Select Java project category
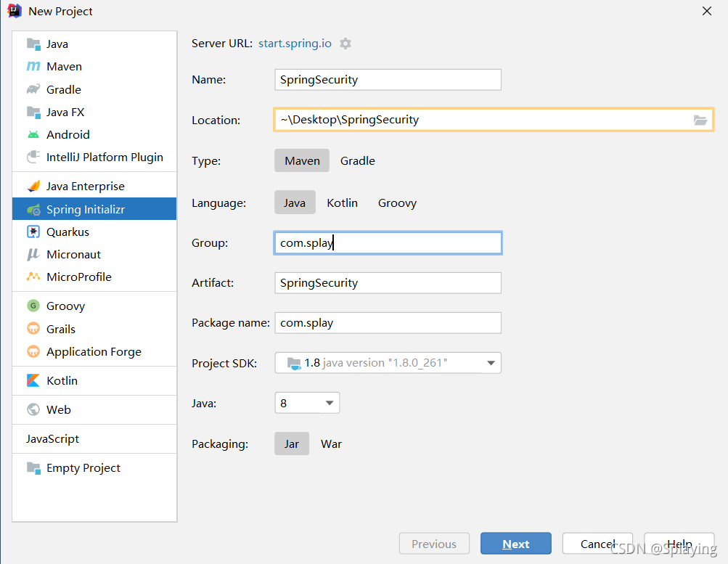728x564 pixels. [x=94, y=44]
